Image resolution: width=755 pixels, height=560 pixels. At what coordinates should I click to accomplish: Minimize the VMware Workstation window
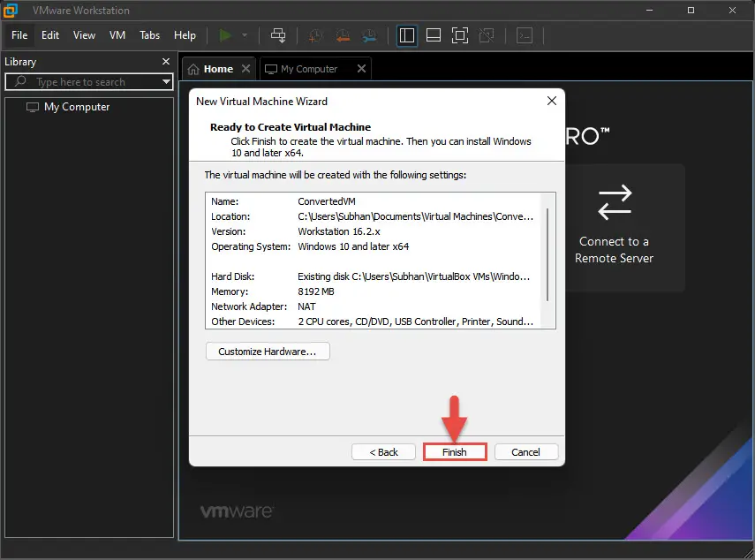(650, 10)
